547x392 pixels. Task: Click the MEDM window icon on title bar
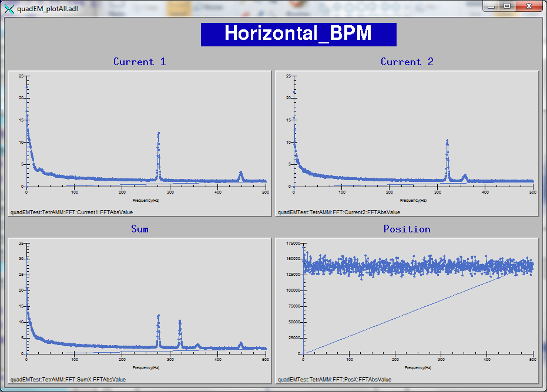(8, 9)
